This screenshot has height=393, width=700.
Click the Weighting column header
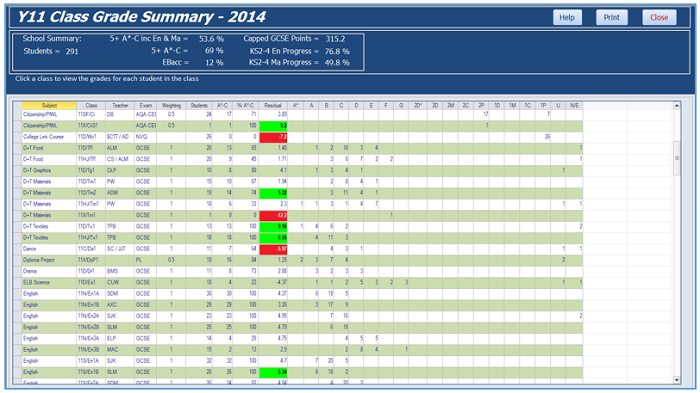pos(171,105)
